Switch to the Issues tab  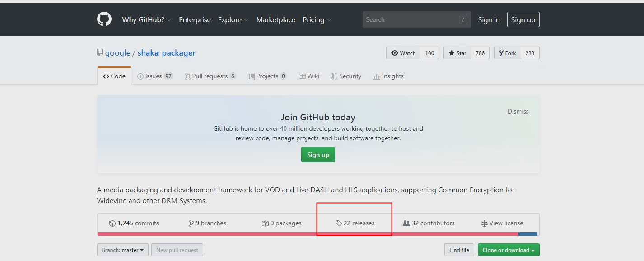click(155, 76)
